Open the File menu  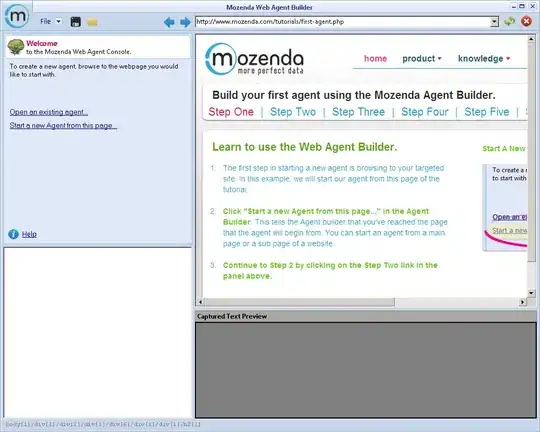[45, 21]
